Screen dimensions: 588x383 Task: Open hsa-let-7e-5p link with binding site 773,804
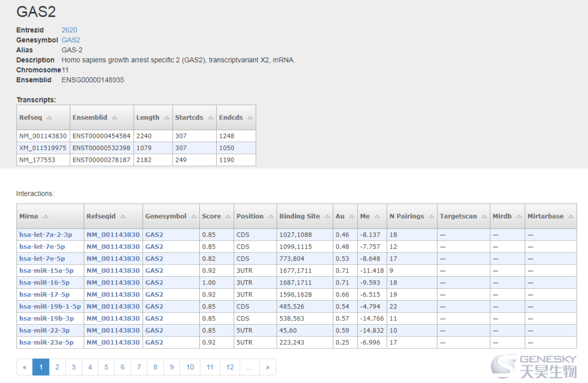pyautogui.click(x=42, y=259)
